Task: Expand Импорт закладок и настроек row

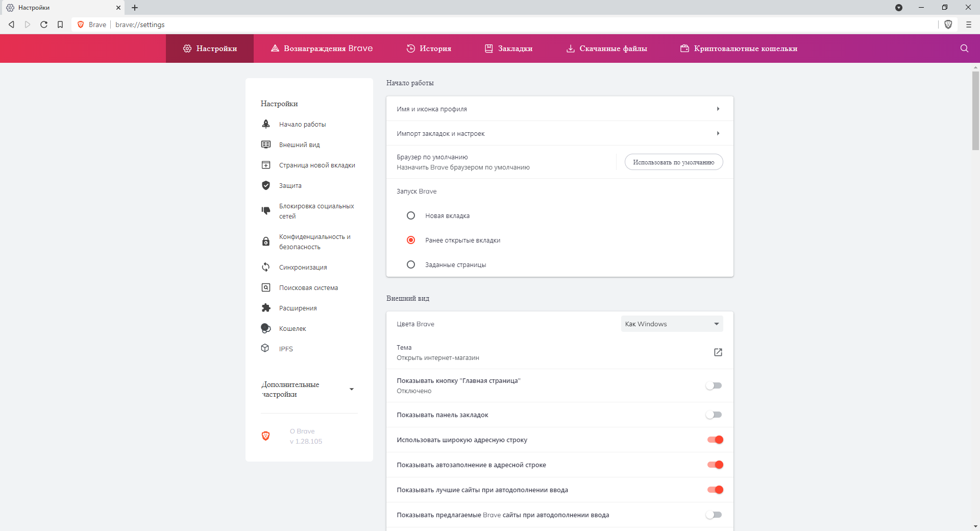Action: [560, 133]
